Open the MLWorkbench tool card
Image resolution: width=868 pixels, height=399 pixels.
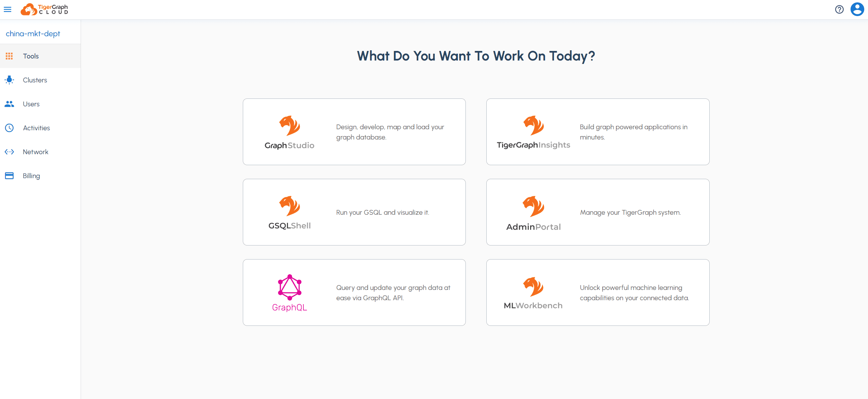click(x=598, y=293)
